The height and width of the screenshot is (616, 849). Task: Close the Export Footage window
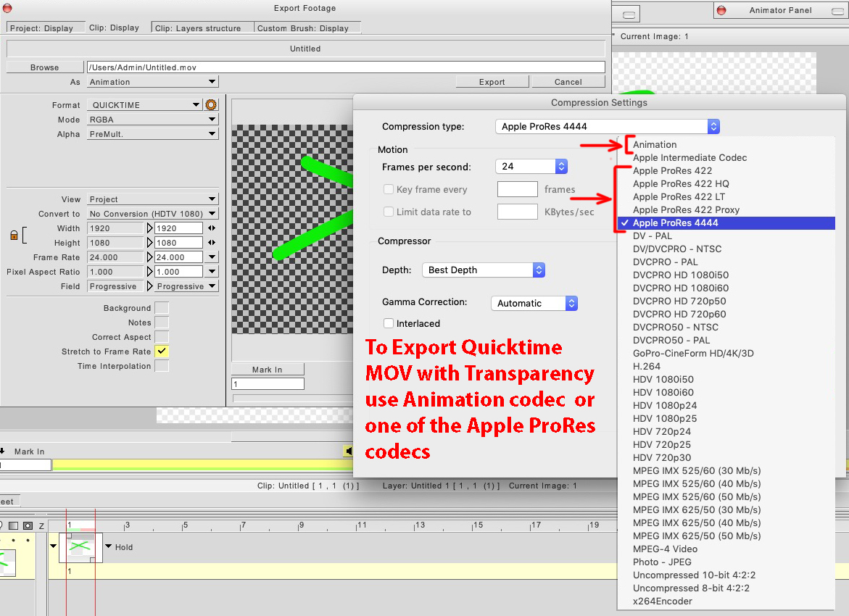click(x=7, y=7)
